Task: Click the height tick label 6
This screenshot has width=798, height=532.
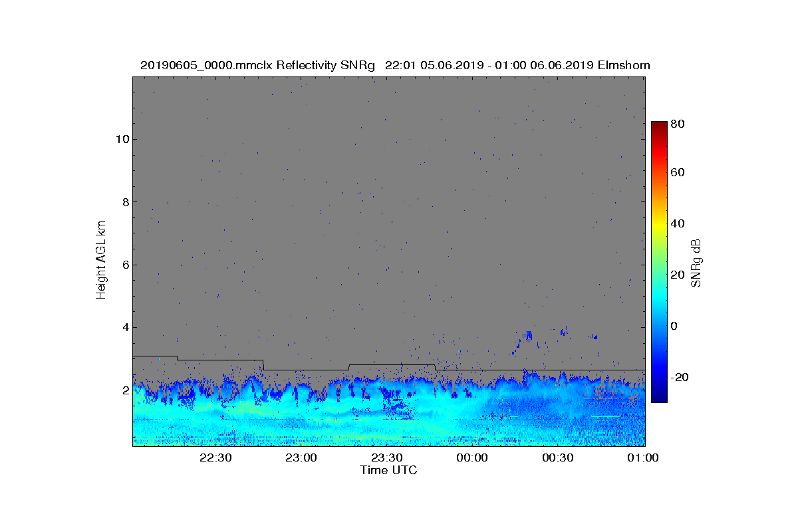Action: pyautogui.click(x=125, y=265)
